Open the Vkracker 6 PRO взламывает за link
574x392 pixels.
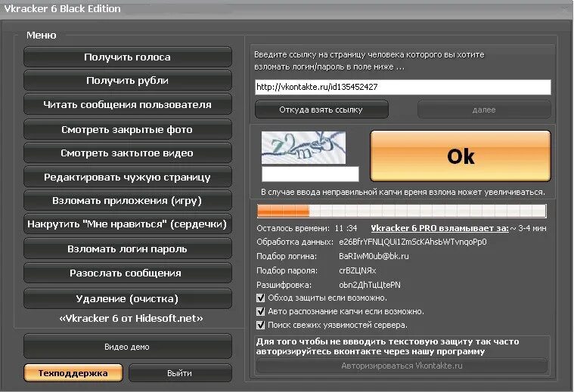[x=439, y=228]
